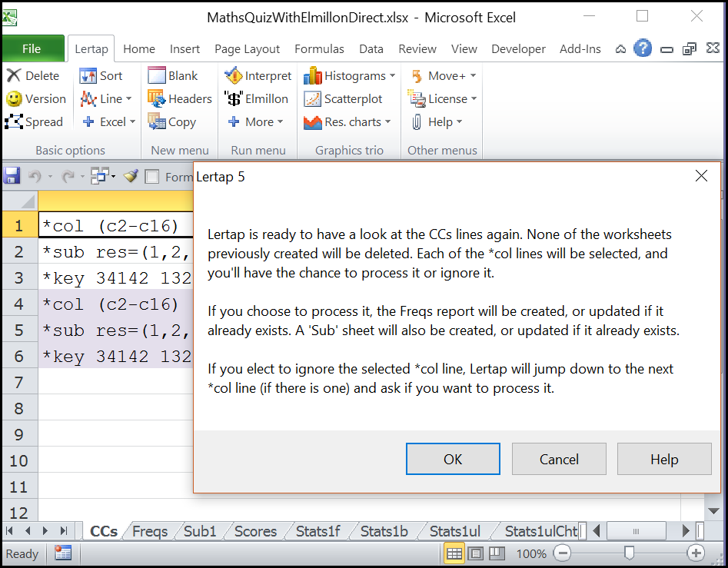This screenshot has height=568, width=728.
Task: Switch to Normal view in status bar
Action: click(x=454, y=553)
